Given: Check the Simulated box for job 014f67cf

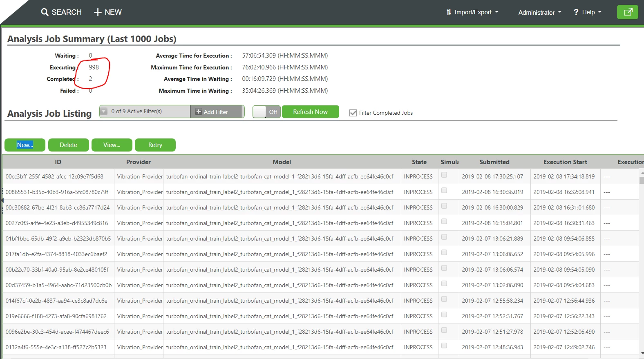Looking at the screenshot, I should coord(444,299).
